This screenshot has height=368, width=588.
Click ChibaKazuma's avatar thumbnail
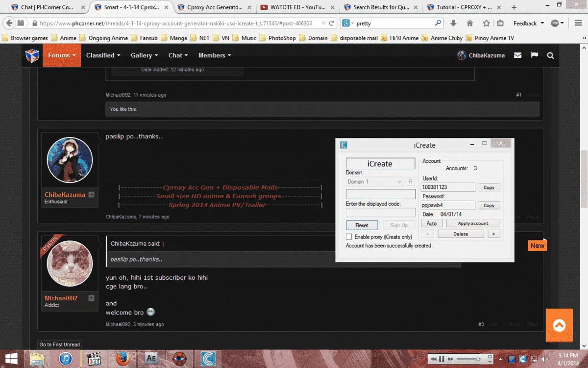(x=70, y=160)
